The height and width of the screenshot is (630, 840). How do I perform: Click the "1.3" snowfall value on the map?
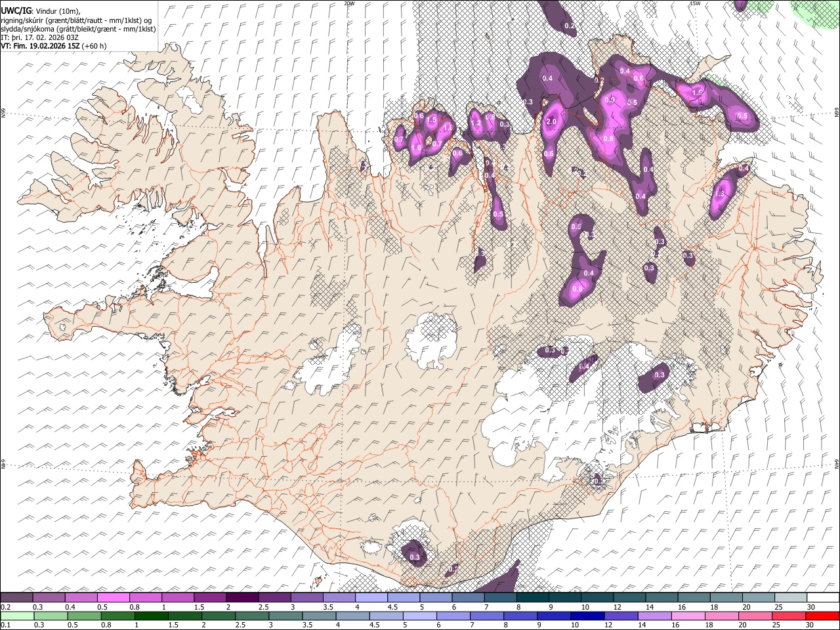click(719, 194)
